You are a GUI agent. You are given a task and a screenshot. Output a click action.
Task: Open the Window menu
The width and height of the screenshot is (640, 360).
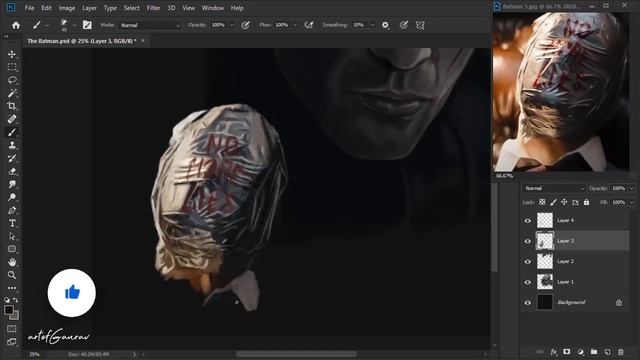tap(213, 8)
